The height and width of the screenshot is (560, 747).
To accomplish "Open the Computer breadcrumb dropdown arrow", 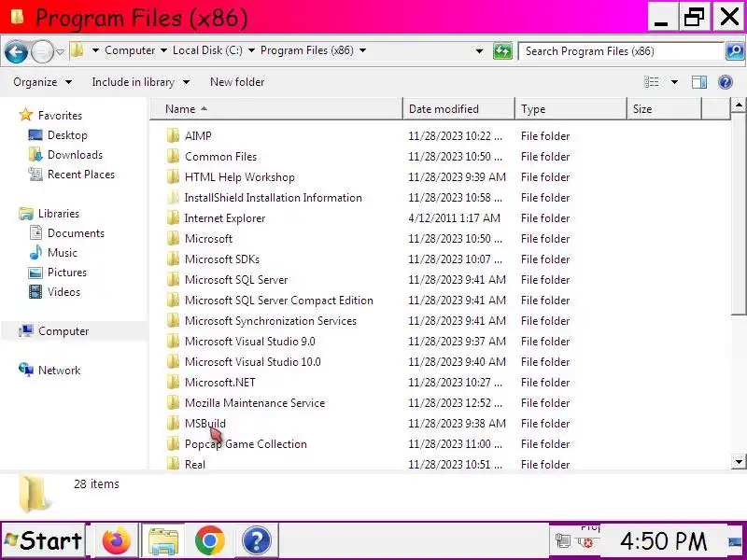I will point(163,50).
